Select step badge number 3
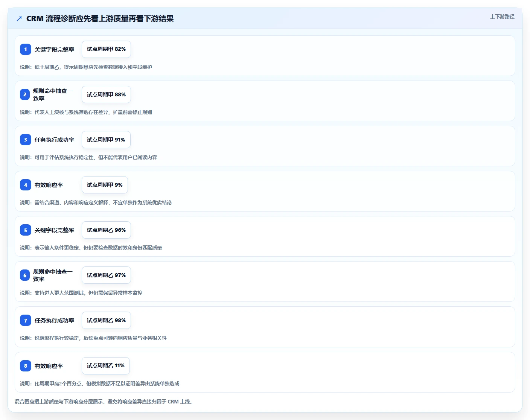Image resolution: width=530 pixels, height=420 pixels. [x=26, y=140]
